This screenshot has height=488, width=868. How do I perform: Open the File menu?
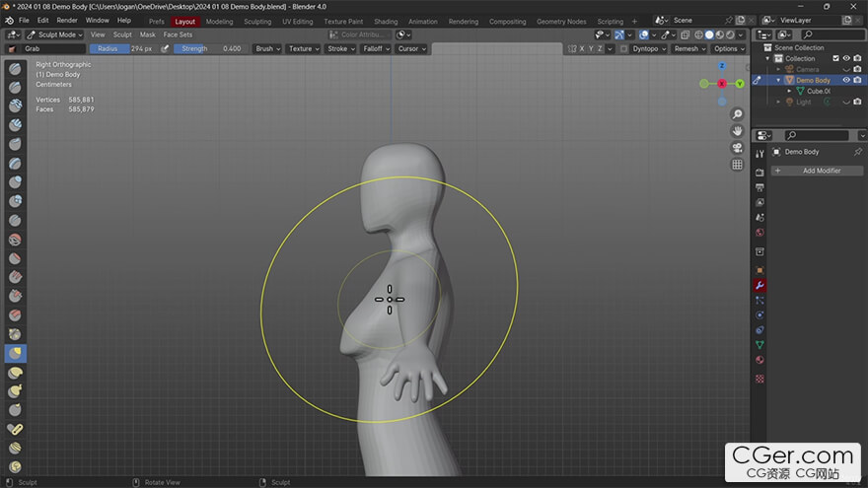pos(24,21)
